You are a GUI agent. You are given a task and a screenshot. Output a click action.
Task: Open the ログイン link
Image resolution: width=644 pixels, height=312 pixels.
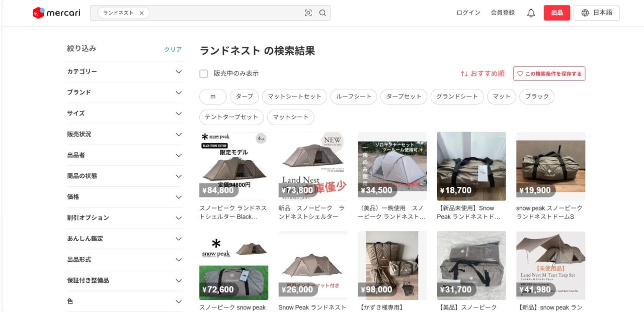468,13
